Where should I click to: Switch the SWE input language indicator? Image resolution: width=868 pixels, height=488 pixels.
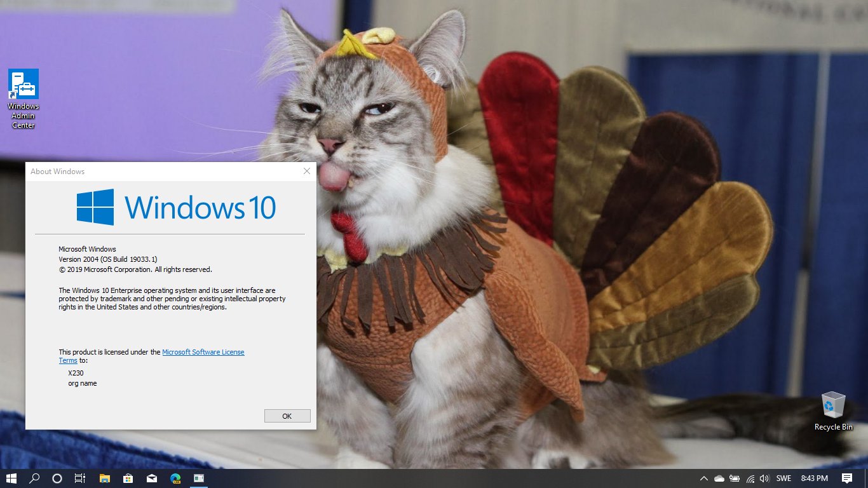click(x=783, y=478)
